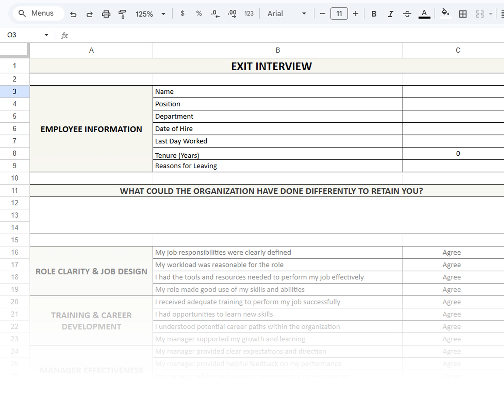This screenshot has width=504, height=420.
Task: Select row 11 header
Action: click(14, 191)
